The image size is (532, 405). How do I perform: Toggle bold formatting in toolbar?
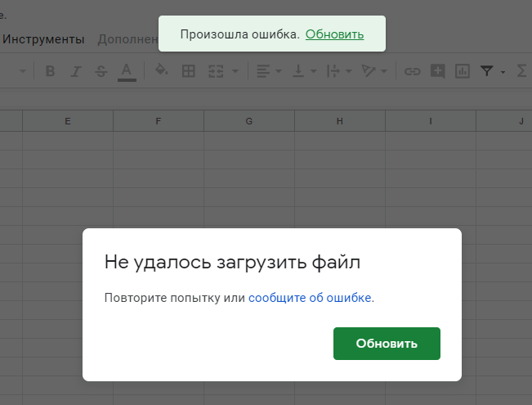[50, 71]
